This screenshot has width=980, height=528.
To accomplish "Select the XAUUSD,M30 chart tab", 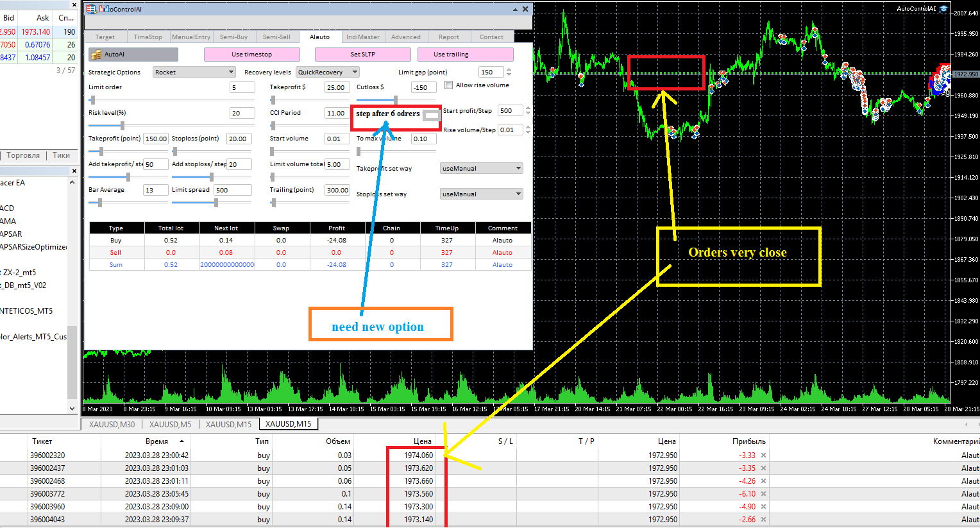I will pos(112,425).
